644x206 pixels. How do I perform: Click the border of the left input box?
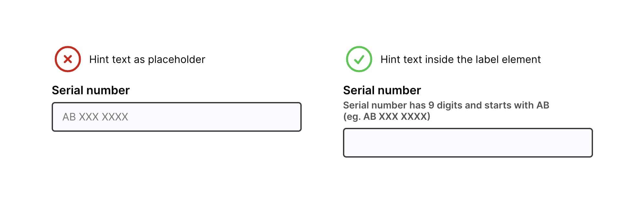click(177, 102)
